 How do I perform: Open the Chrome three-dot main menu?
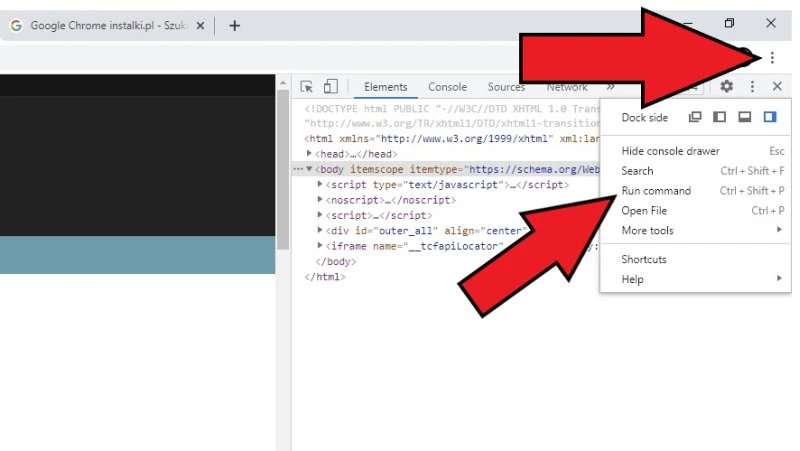[x=772, y=58]
